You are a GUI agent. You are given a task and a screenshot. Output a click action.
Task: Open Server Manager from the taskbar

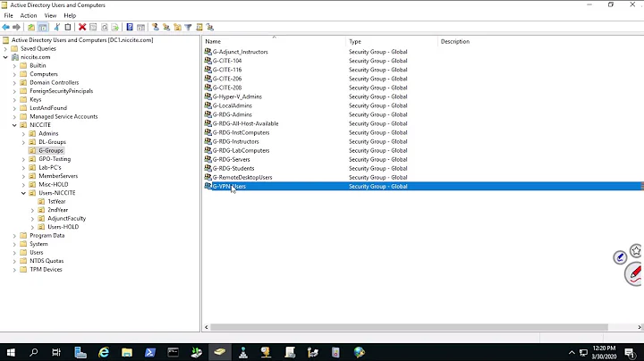(80, 352)
